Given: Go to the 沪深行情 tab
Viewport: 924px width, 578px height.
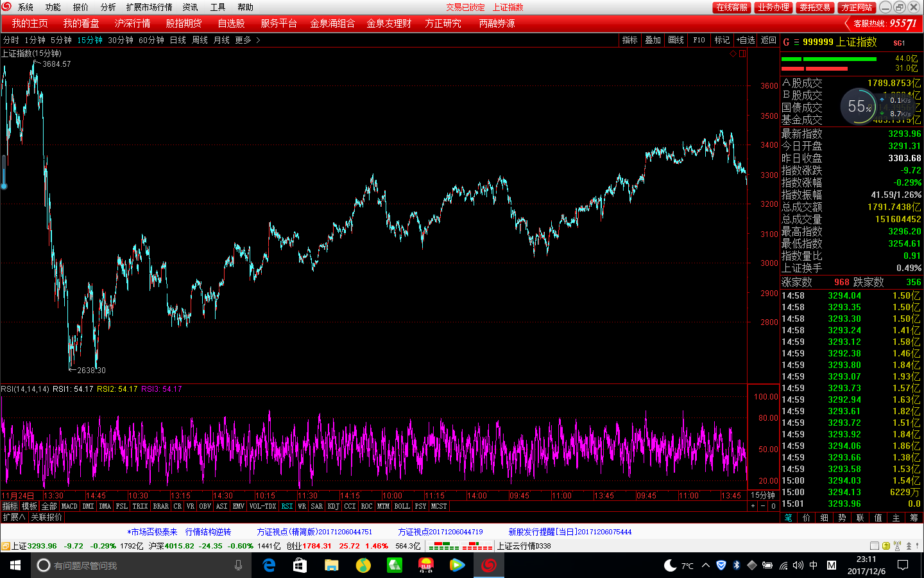Looking at the screenshot, I should [132, 23].
